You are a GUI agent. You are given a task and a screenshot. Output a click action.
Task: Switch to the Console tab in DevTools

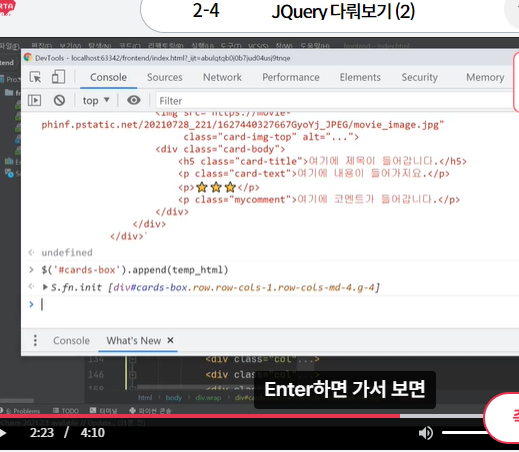(108, 77)
